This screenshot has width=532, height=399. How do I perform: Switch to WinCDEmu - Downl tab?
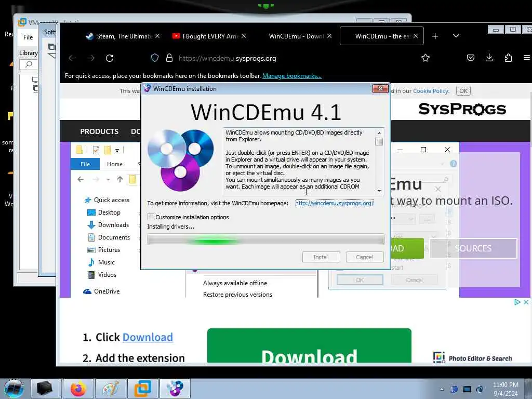point(296,36)
